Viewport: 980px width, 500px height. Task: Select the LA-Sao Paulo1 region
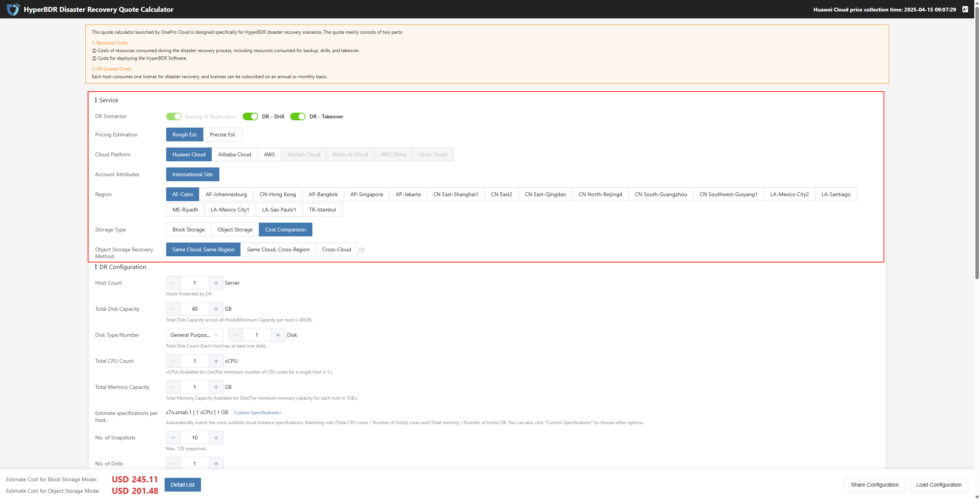coord(279,210)
